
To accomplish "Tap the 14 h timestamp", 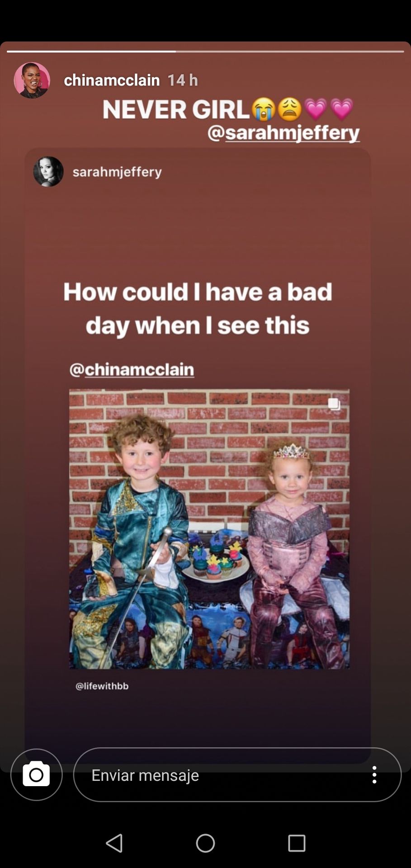I will pos(183,80).
